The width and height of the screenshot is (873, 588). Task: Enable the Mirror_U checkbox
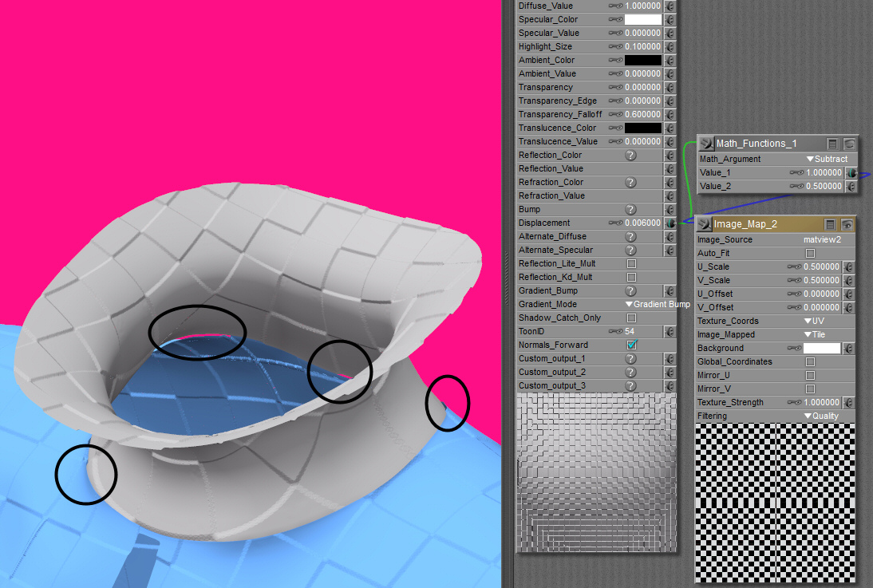click(810, 376)
